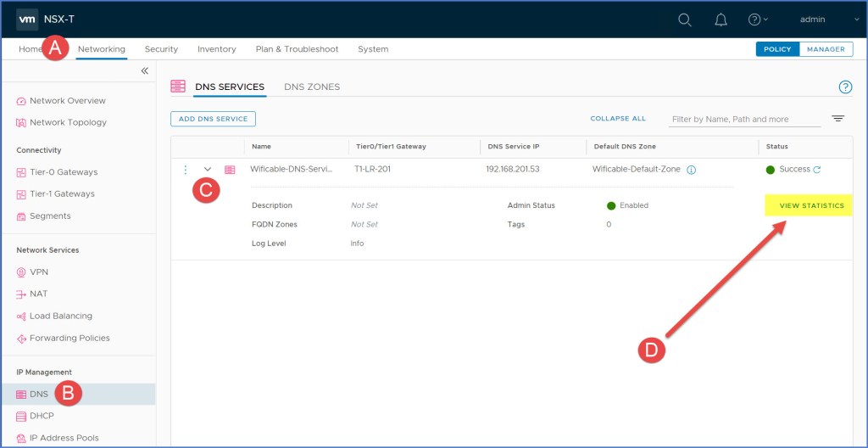Open the filter lines icon next to search
This screenshot has height=448, width=868.
(837, 119)
